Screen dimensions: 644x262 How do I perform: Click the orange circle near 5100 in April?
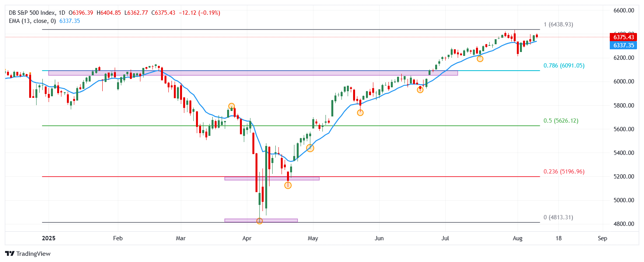(x=288, y=186)
